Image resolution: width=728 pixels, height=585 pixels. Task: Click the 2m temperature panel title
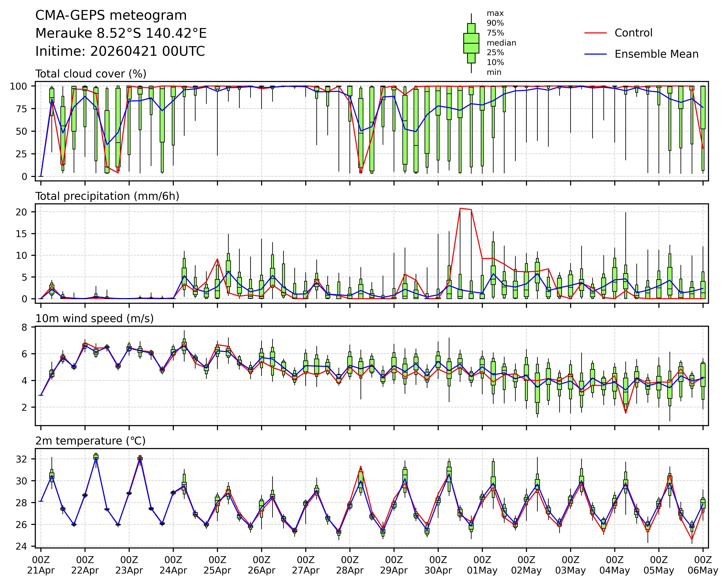[91, 441]
